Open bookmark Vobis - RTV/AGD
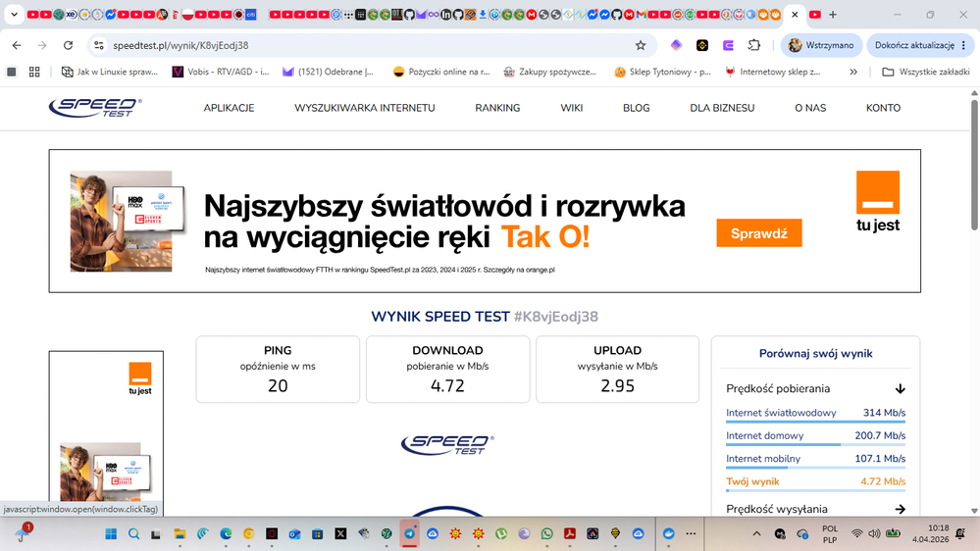Image resolution: width=980 pixels, height=551 pixels. point(221,72)
